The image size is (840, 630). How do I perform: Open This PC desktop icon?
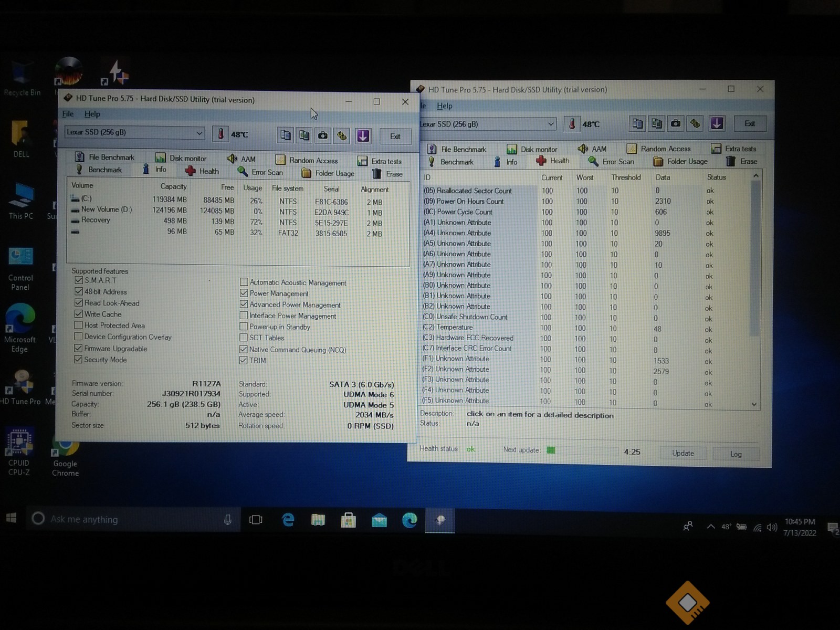tap(21, 201)
